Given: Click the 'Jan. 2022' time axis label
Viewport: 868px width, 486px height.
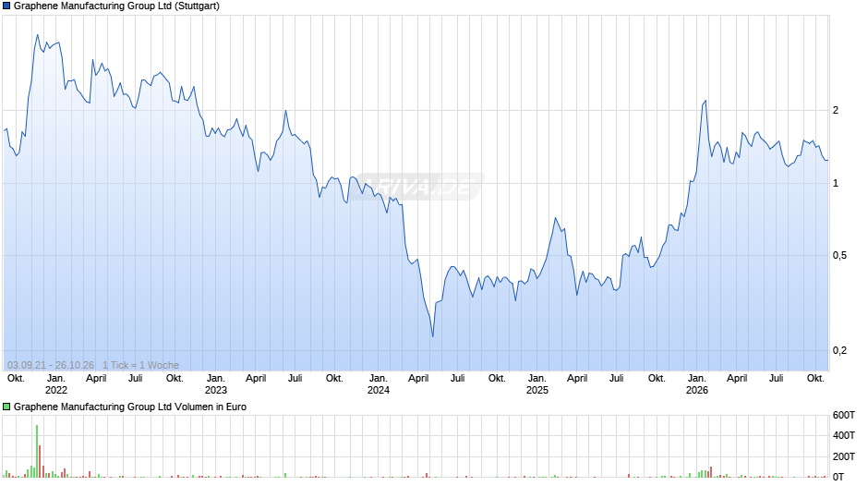Looking at the screenshot, I should click(x=56, y=384).
